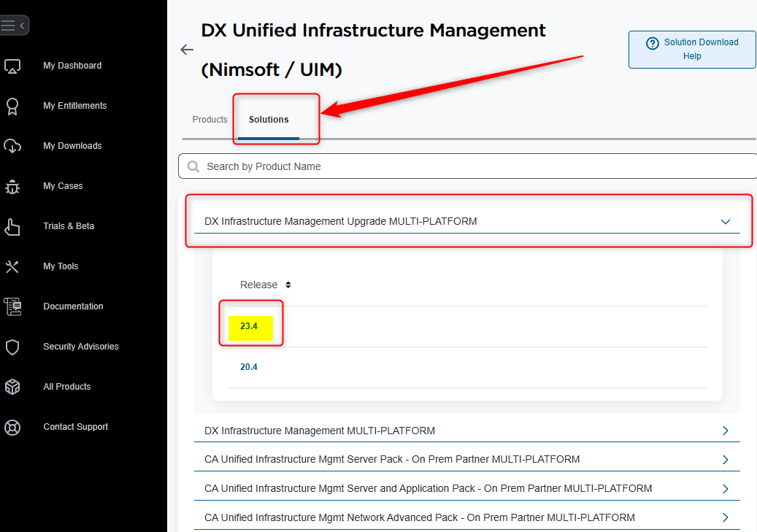Open My Dashboard in the sidebar
757x532 pixels.
[x=72, y=66]
